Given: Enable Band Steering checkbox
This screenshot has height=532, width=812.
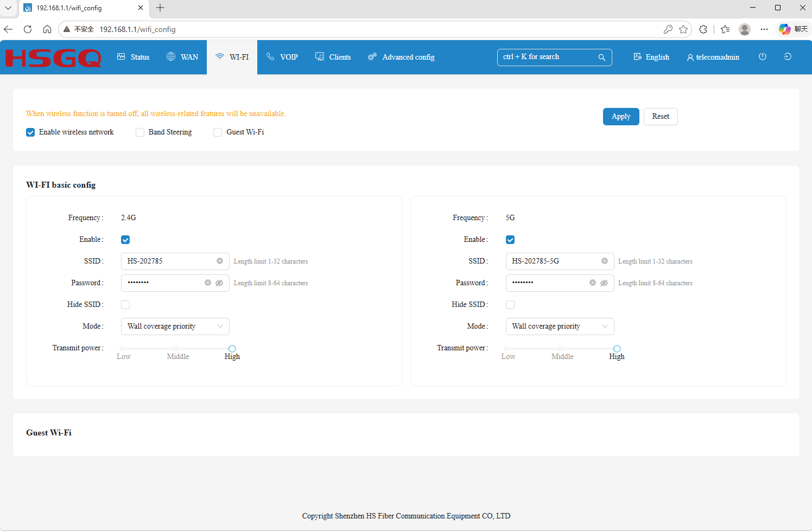Looking at the screenshot, I should point(140,132).
